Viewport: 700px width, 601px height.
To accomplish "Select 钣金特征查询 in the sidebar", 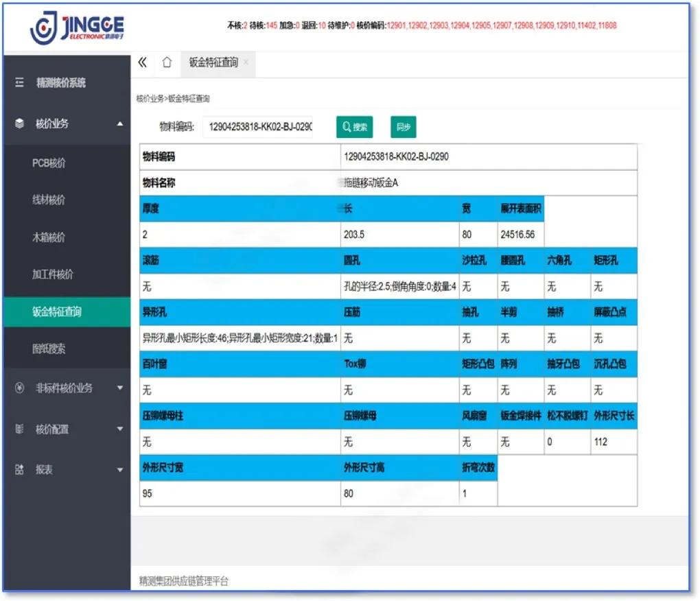I will tap(67, 312).
